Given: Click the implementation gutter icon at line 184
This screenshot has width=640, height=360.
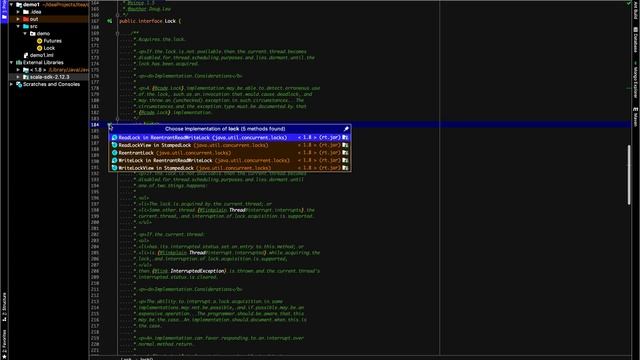Looking at the screenshot, I should 110,124.
